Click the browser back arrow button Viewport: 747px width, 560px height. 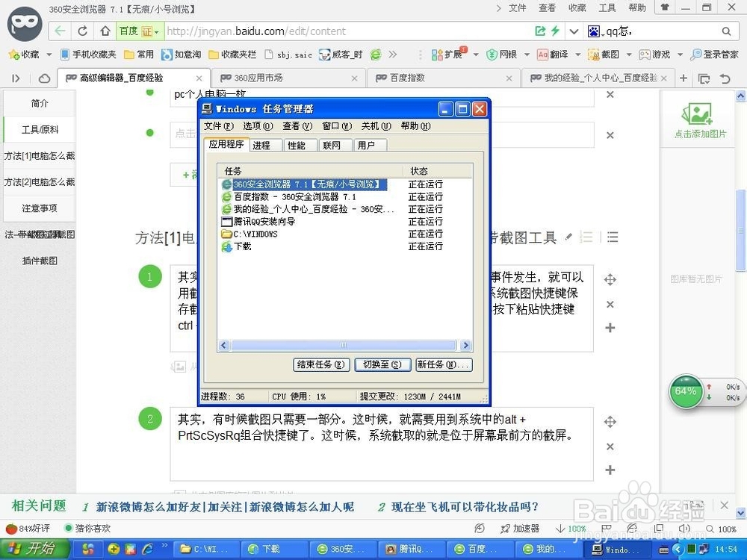click(x=60, y=31)
